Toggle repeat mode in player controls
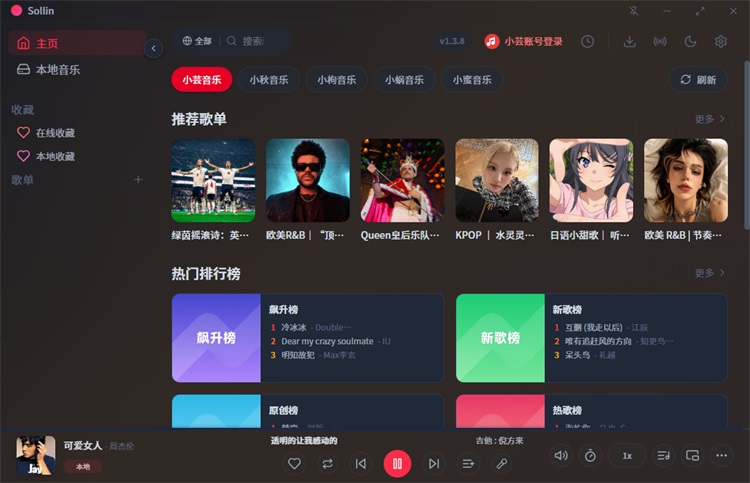Screen dimensions: 750x483 [328, 463]
